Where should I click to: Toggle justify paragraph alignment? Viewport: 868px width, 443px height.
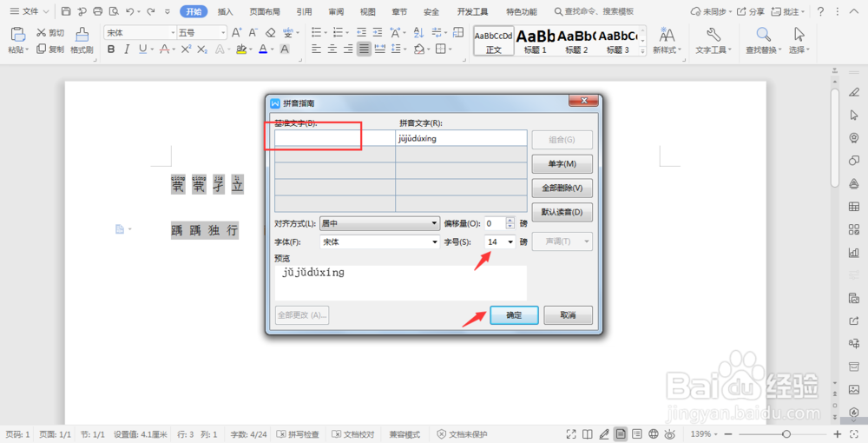[x=364, y=50]
